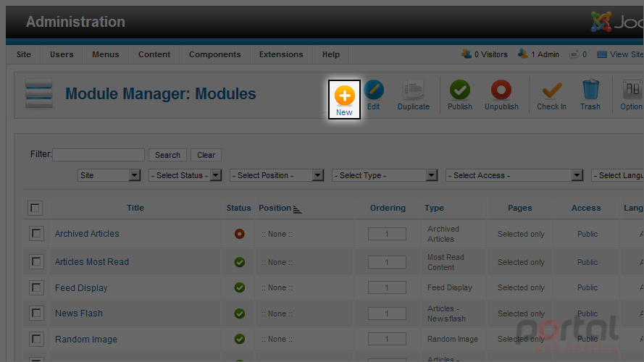Open the Select Position dropdown
Image resolution: width=644 pixels, height=362 pixels.
coord(277,175)
